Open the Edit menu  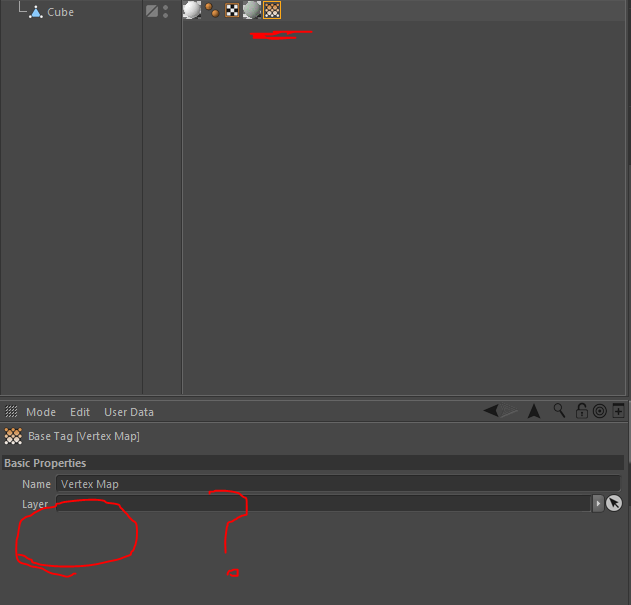tap(80, 412)
